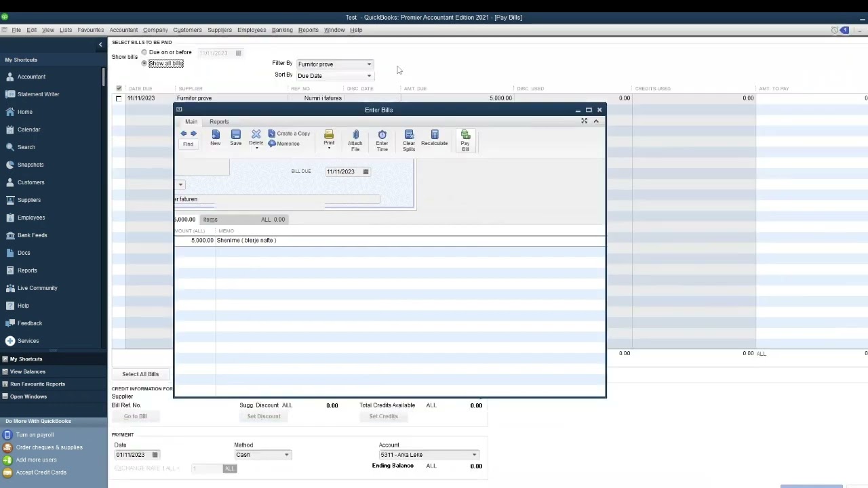This screenshot has width=868, height=488.
Task: Go to Home in sidebar
Action: coord(24,112)
